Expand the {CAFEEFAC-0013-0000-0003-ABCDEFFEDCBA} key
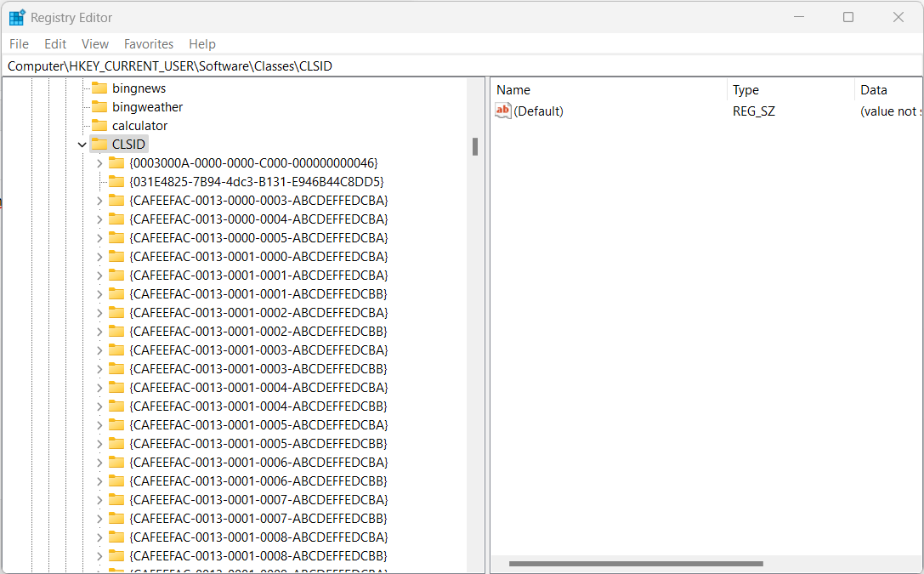This screenshot has height=574, width=924. pyautogui.click(x=99, y=201)
